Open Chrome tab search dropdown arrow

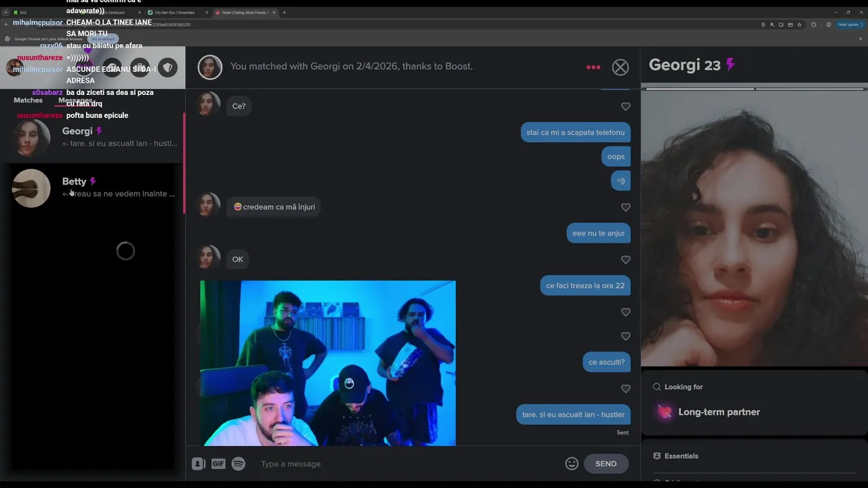(x=5, y=12)
